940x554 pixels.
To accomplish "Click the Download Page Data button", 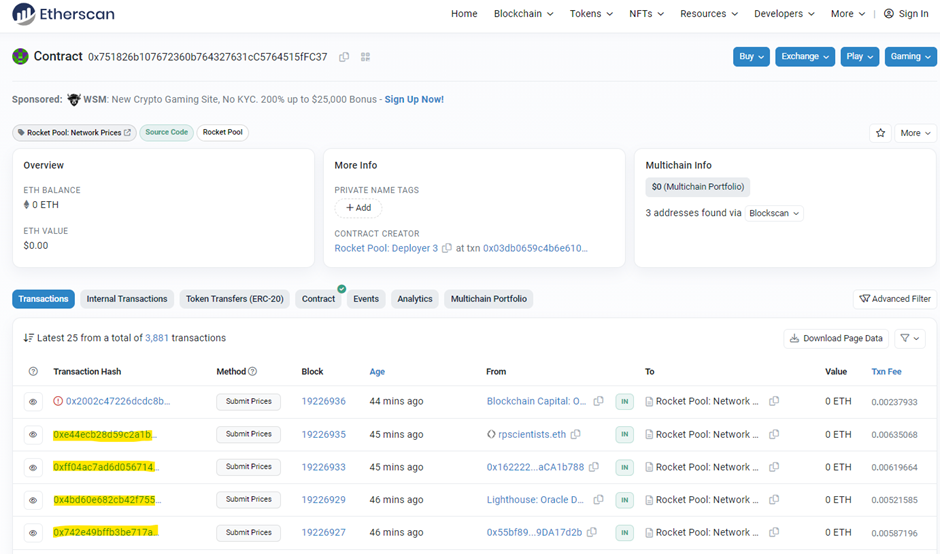I will pyautogui.click(x=837, y=338).
